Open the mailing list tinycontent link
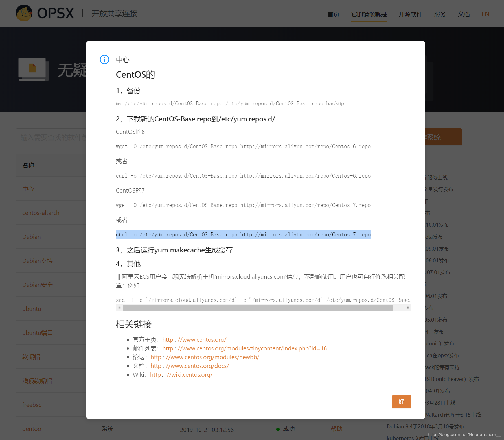The image size is (504, 440). pos(244,348)
